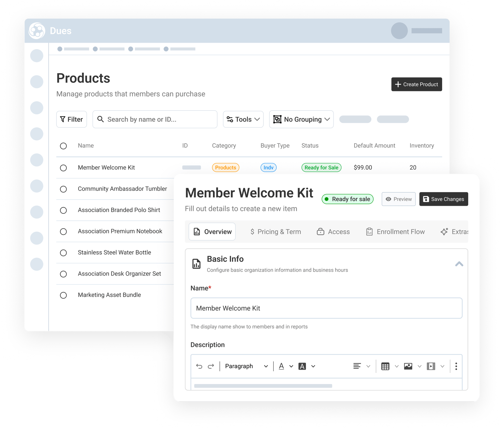504x428 pixels.
Task: Switch to the Extras tab
Action: [x=454, y=232]
